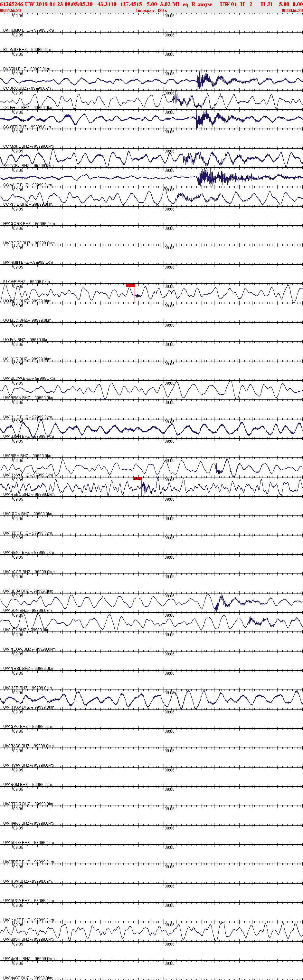Select the UW TREE BHZ station label
Image resolution: width=303 pixels, height=980 pixels.
(x=29, y=862)
